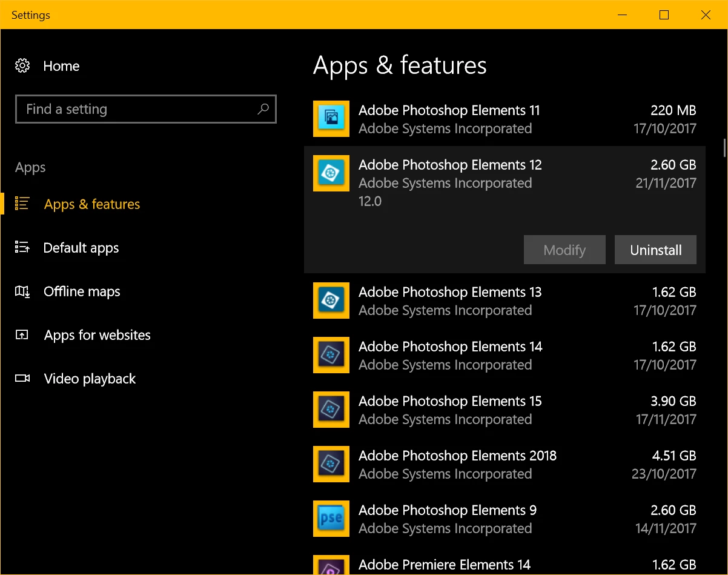Uninstall Adobe Photoshop Elements 12
728x575 pixels.
click(655, 250)
